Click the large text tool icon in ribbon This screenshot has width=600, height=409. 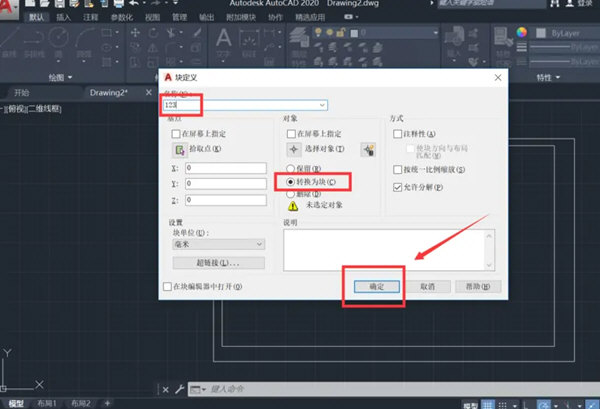coord(223,39)
